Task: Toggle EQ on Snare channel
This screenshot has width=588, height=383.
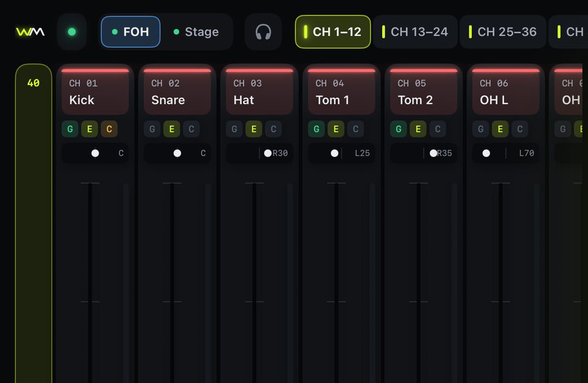Action: pos(171,129)
